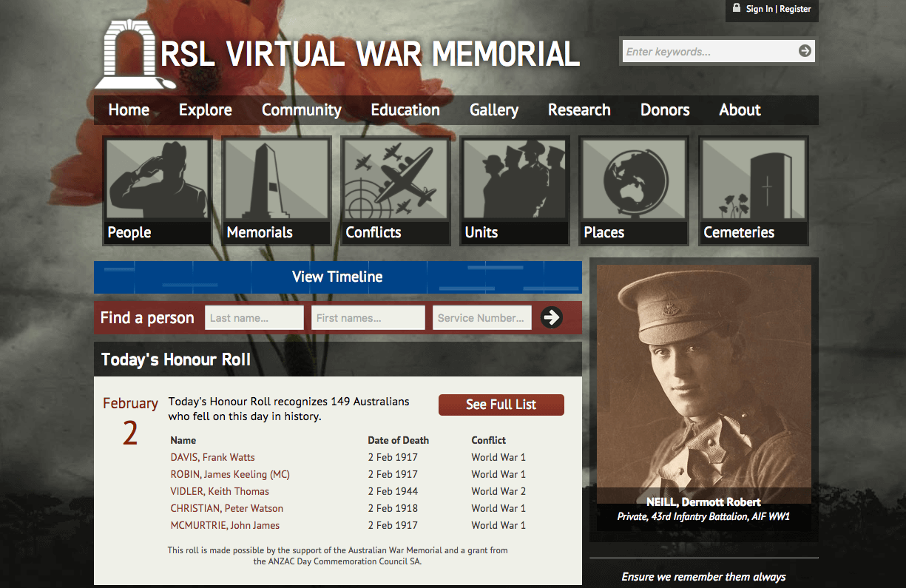Image resolution: width=906 pixels, height=588 pixels.
Task: Click the RSL Virtual War Memorial title
Action: click(370, 53)
